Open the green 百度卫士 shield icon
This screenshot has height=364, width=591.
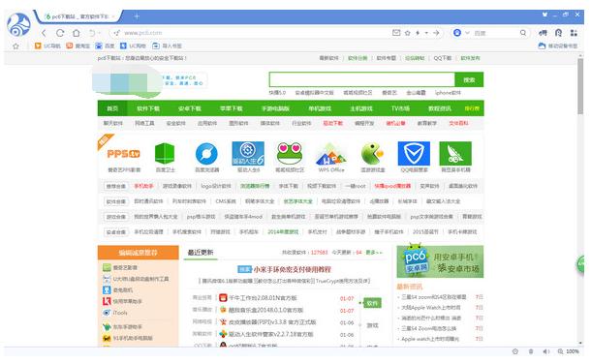point(165,154)
